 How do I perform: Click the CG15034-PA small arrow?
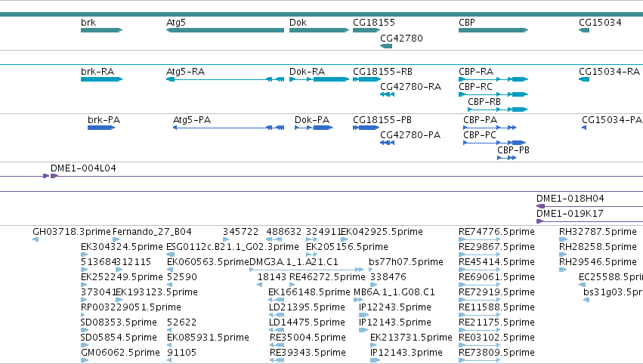tap(584, 128)
